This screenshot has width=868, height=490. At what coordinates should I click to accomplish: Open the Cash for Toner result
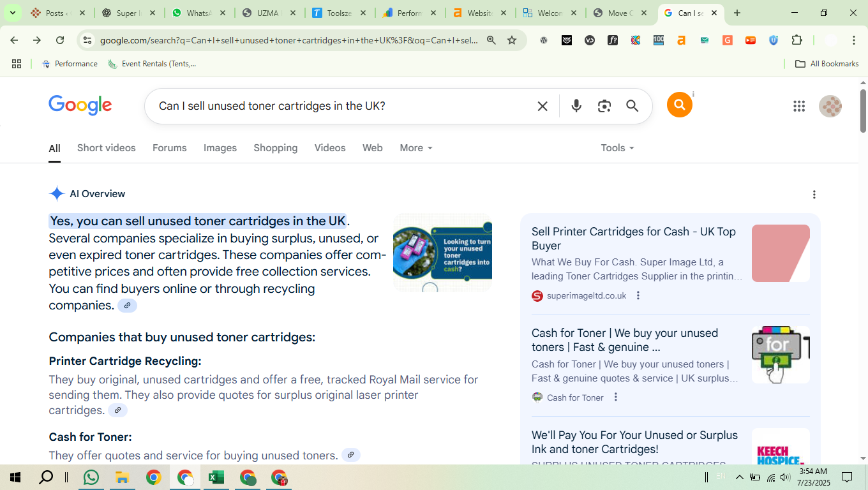click(624, 340)
